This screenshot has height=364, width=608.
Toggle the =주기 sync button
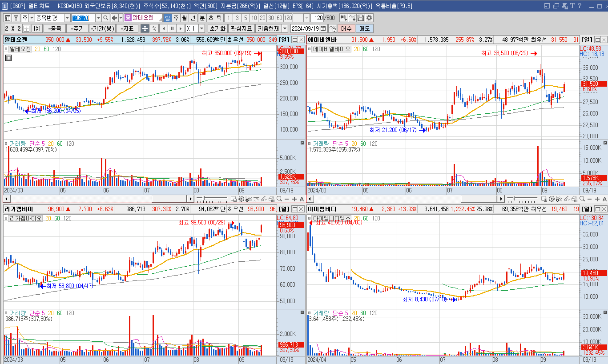(77, 28)
